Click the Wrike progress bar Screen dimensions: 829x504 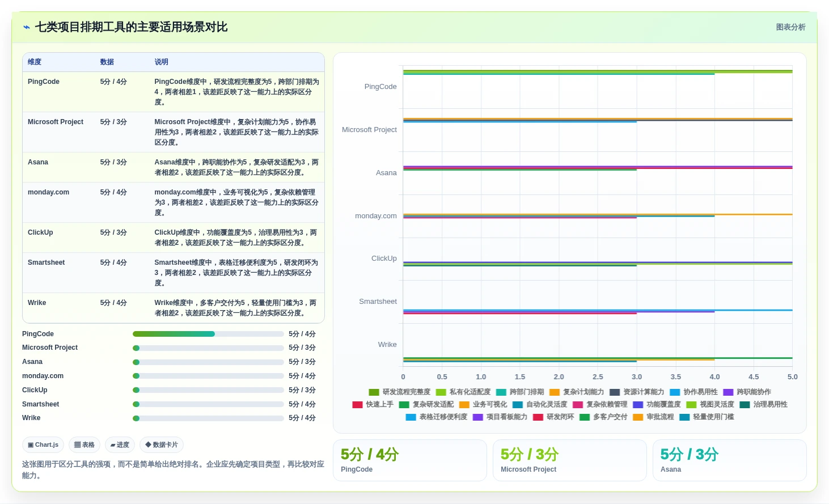tap(208, 418)
